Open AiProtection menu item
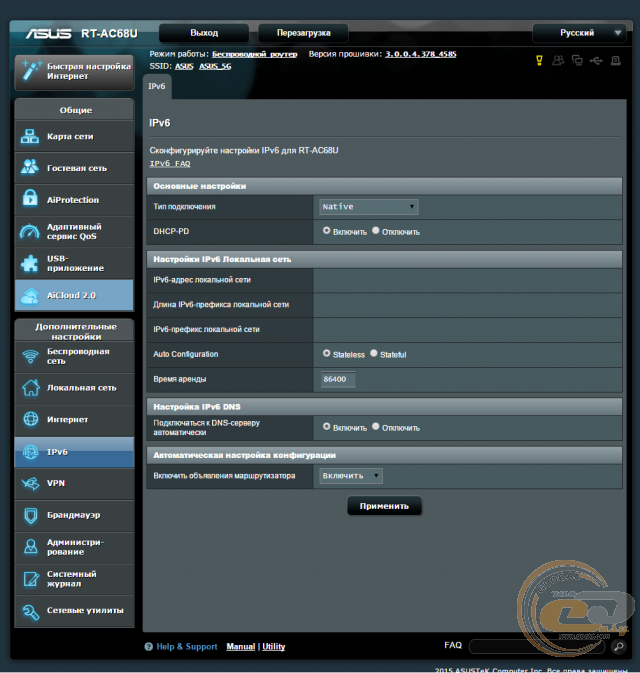This screenshot has width=640, height=673. pos(74,200)
